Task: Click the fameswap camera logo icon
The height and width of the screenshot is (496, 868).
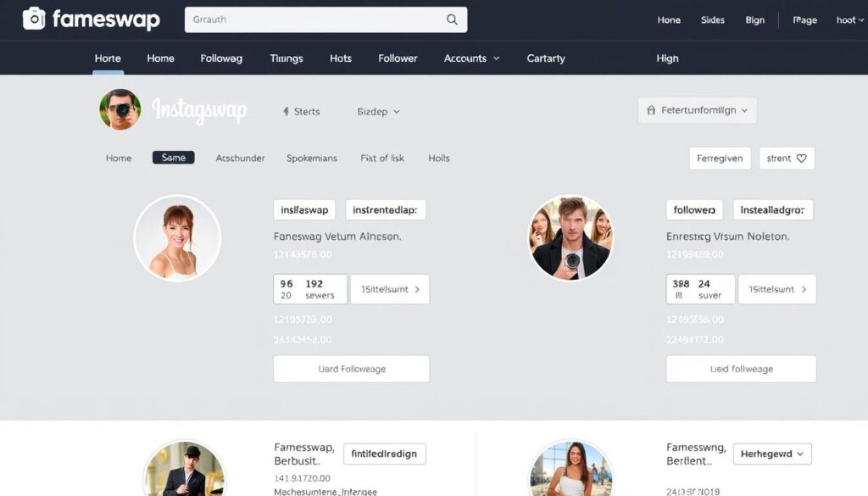Action: pos(34,19)
